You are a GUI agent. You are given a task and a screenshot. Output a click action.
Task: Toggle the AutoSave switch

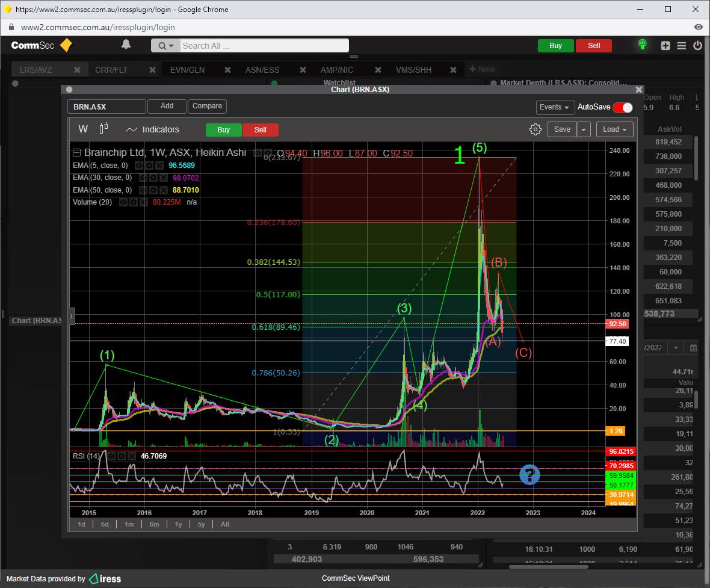(623, 107)
